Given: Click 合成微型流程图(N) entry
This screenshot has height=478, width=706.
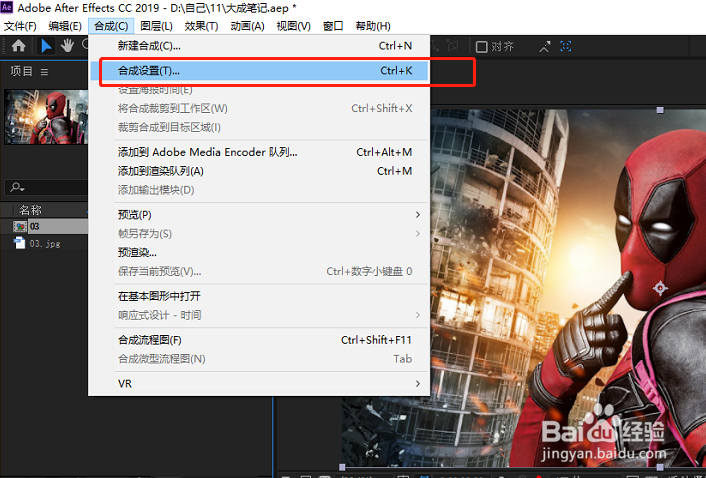Looking at the screenshot, I should [259, 359].
